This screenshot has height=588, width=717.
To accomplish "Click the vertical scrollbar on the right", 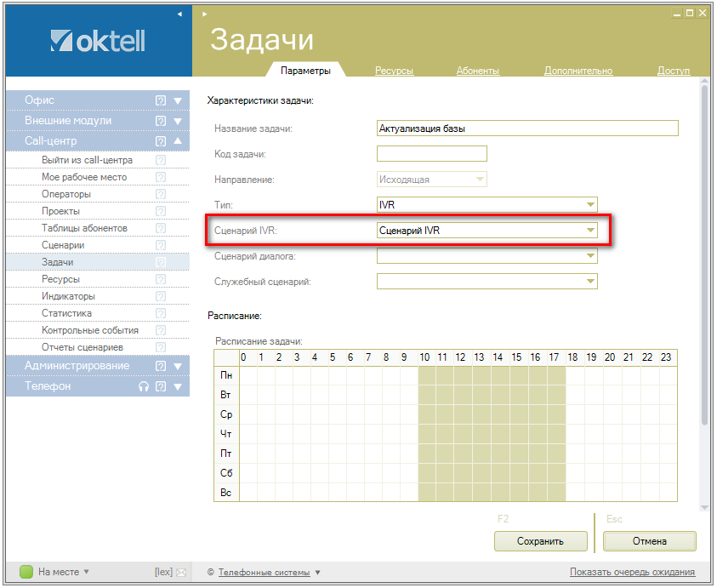I will [x=703, y=255].
